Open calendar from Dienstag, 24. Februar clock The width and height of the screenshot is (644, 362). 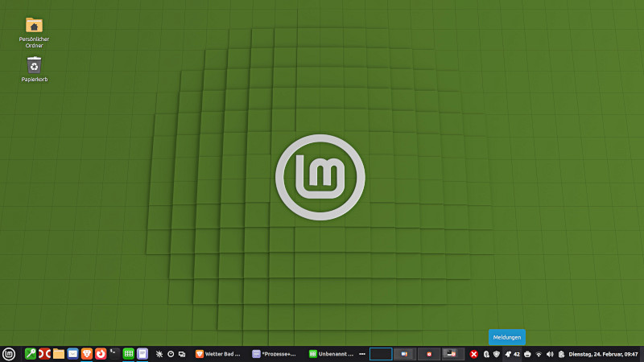click(x=603, y=354)
